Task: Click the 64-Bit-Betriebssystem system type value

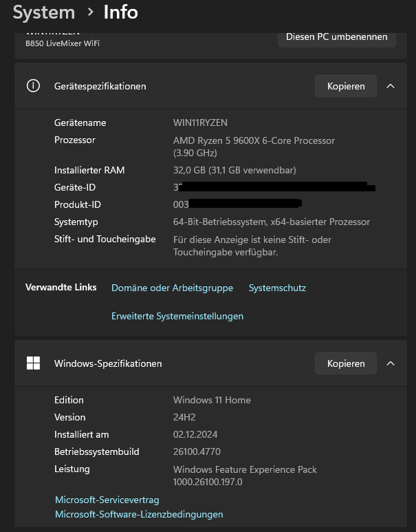Action: [x=272, y=222]
